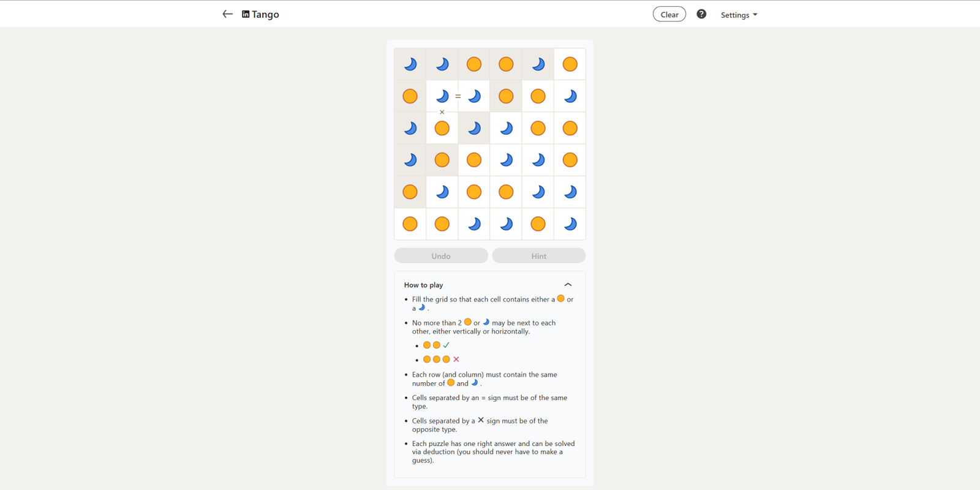
Task: Collapse the How to play section
Action: pos(568,285)
